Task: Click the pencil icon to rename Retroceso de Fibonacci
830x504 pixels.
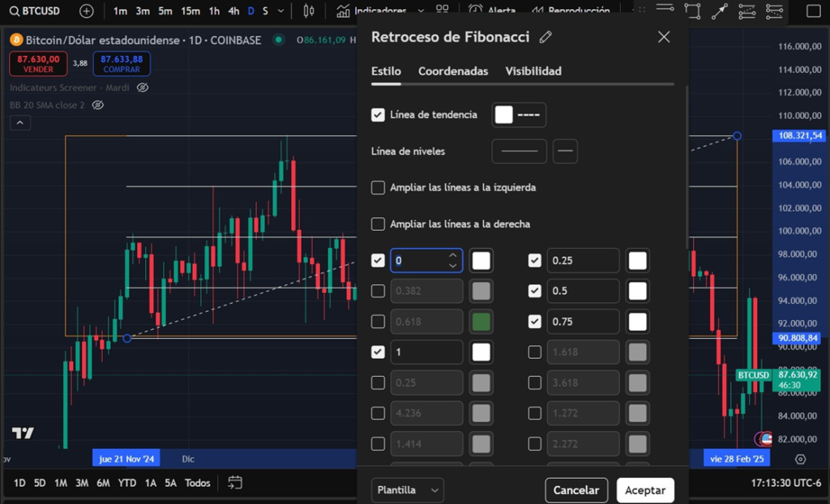Action: pos(545,37)
